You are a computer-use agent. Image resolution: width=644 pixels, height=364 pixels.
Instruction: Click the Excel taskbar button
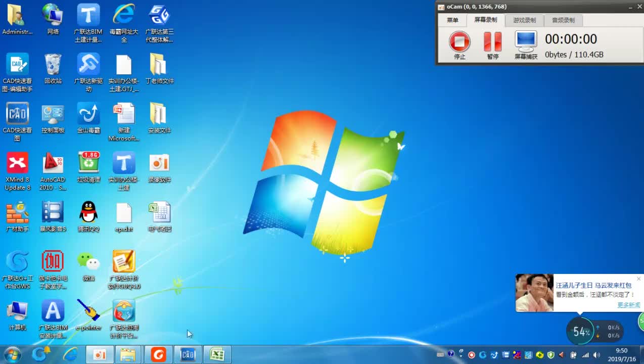pyautogui.click(x=217, y=354)
